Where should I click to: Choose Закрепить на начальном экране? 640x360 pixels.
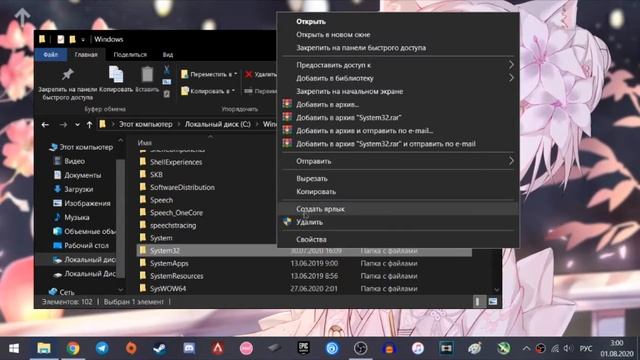click(398, 91)
